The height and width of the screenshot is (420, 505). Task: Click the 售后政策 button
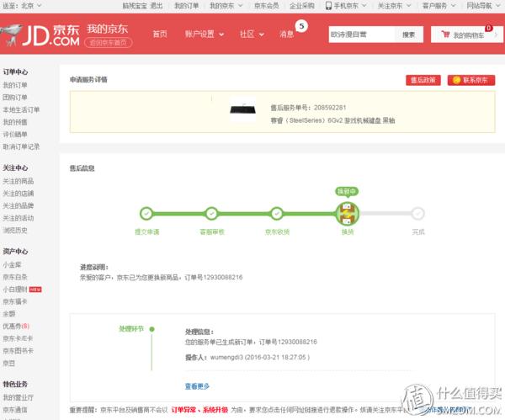(x=422, y=80)
